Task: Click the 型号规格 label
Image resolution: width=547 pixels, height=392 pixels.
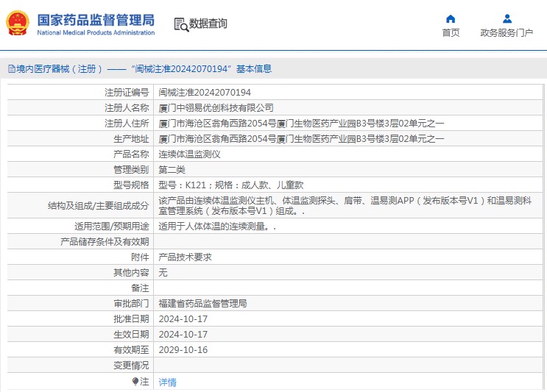Action: click(x=131, y=185)
